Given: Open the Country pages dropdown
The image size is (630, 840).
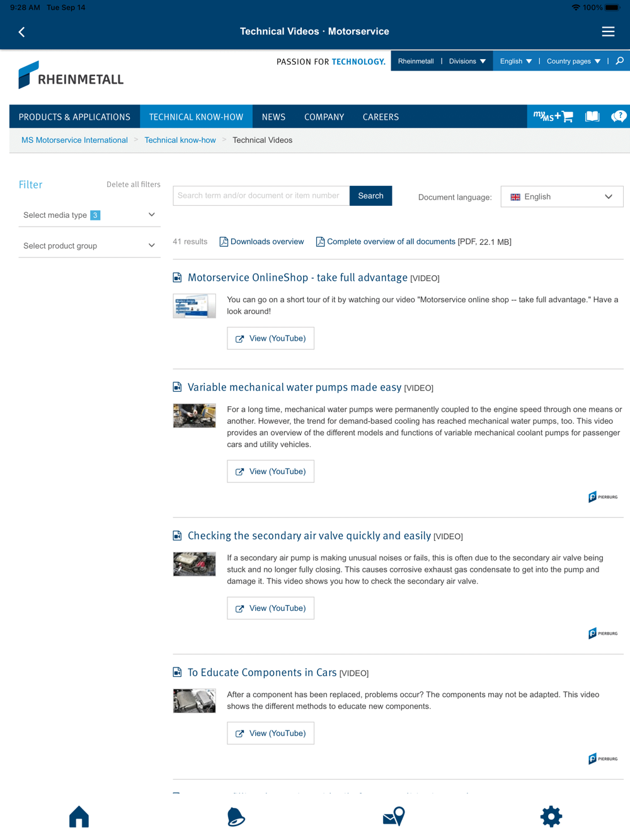Looking at the screenshot, I should click(573, 61).
